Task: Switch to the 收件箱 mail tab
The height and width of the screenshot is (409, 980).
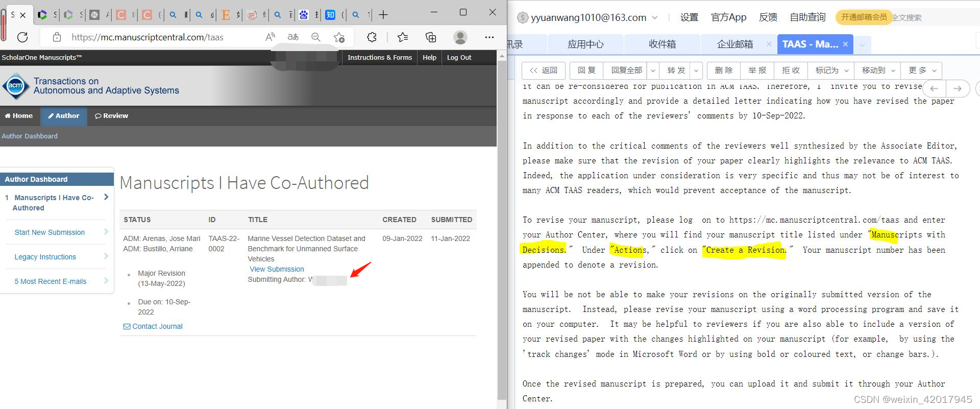Action: pyautogui.click(x=662, y=44)
